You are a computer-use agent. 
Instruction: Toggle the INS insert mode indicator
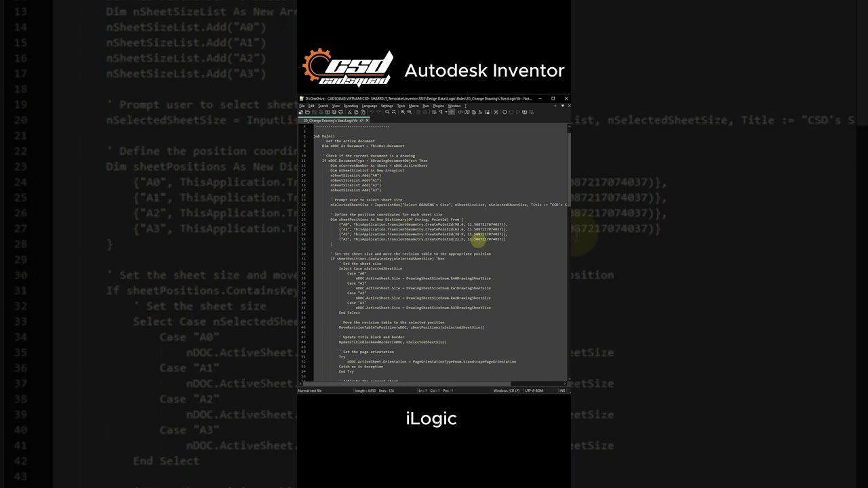click(562, 390)
